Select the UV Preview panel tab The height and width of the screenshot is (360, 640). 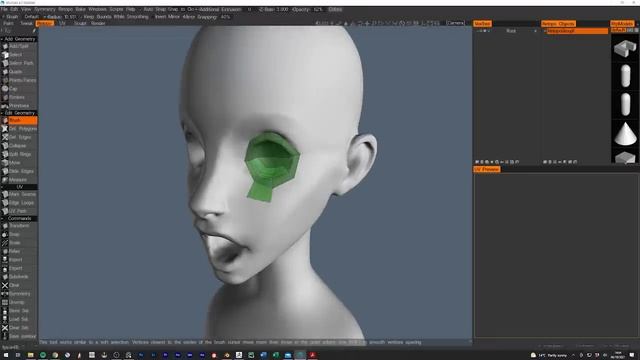(x=487, y=169)
